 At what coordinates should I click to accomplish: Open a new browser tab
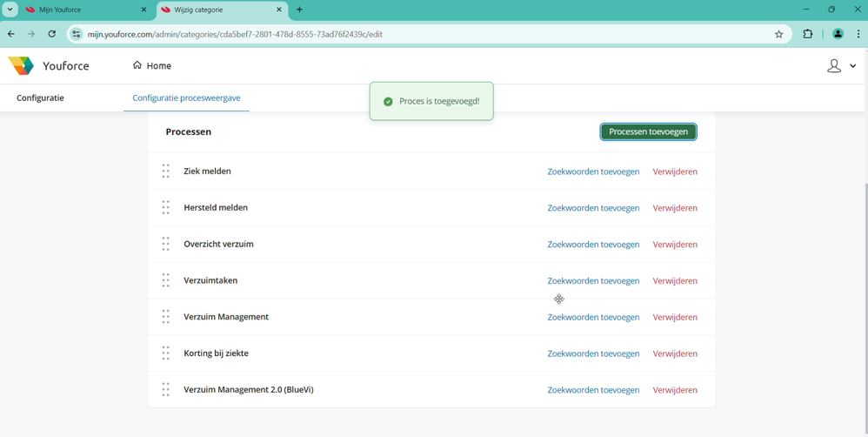pos(299,10)
